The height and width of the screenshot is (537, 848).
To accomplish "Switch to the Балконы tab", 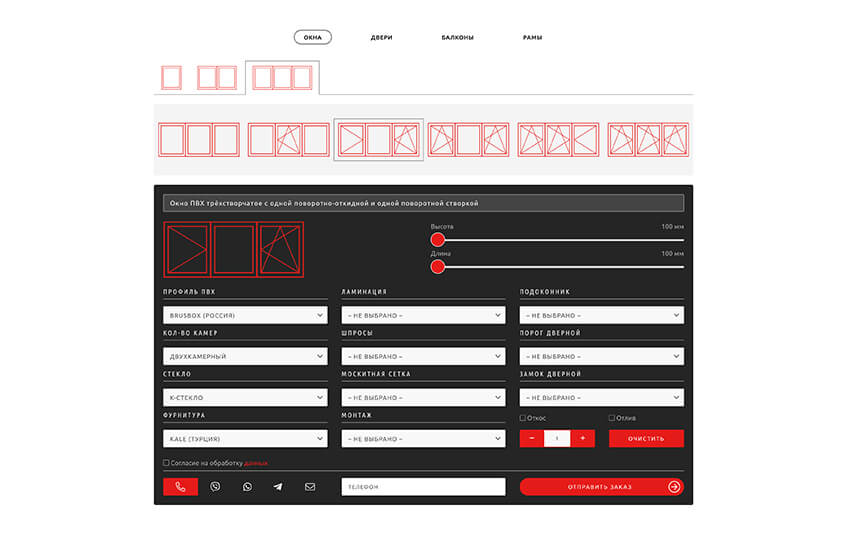I will (457, 38).
